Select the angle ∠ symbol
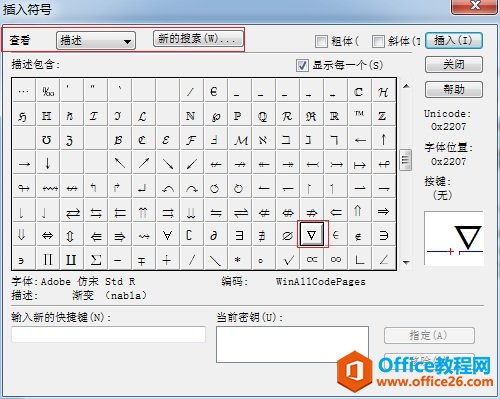Viewport: 500px width, 399px height. (384, 259)
